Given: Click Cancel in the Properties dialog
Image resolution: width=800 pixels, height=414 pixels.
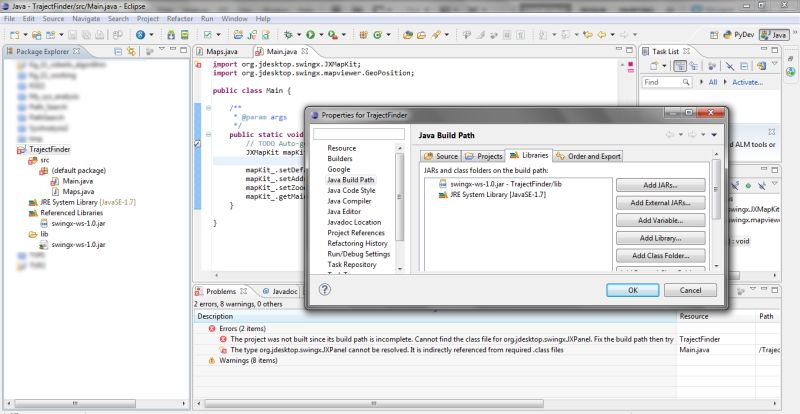Looking at the screenshot, I should click(690, 290).
